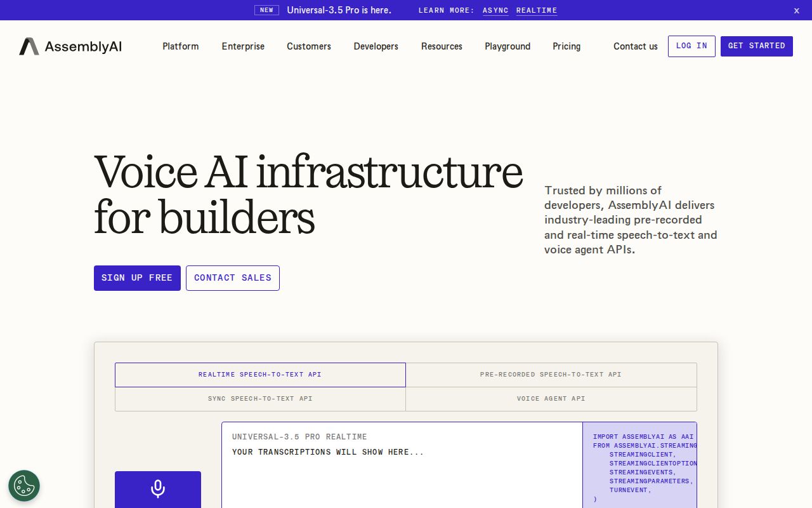The width and height of the screenshot is (812, 508).
Task: Click 'Your transcriptions will show here...' text
Action: 328,452
